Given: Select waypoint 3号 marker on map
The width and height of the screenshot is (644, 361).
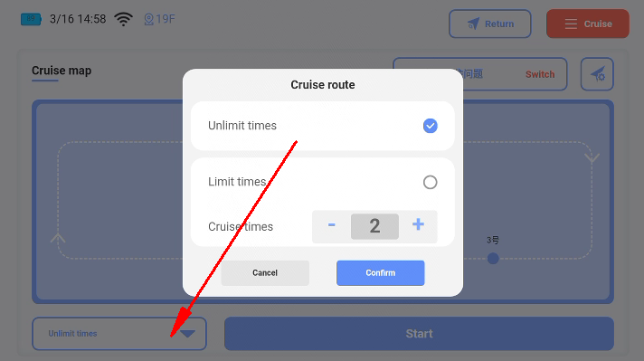Looking at the screenshot, I should tap(493, 259).
